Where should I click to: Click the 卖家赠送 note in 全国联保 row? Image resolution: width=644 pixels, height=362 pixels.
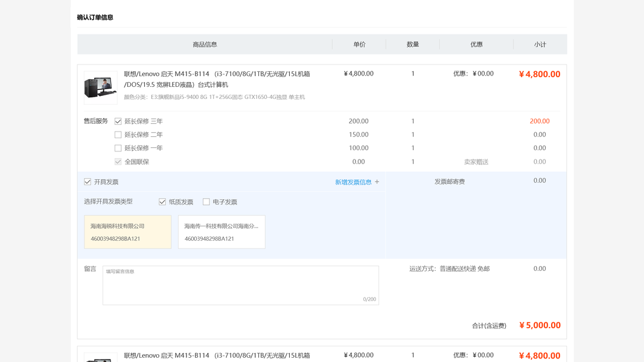tap(476, 162)
